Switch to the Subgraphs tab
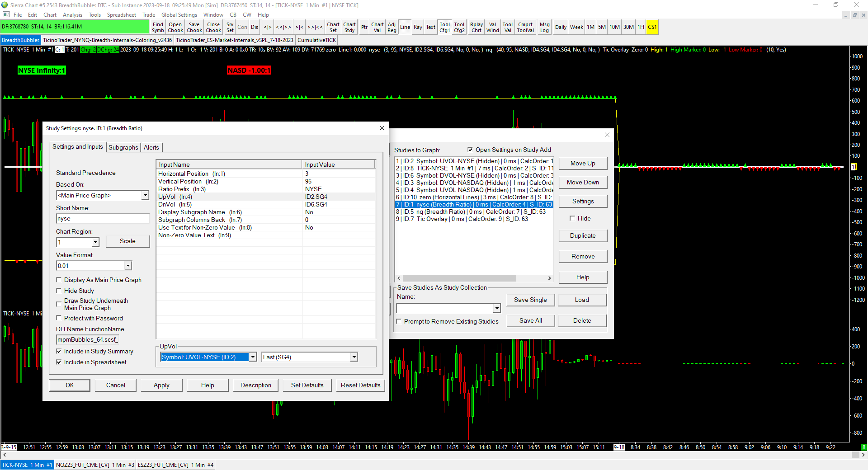This screenshot has height=470, width=868. pyautogui.click(x=123, y=147)
